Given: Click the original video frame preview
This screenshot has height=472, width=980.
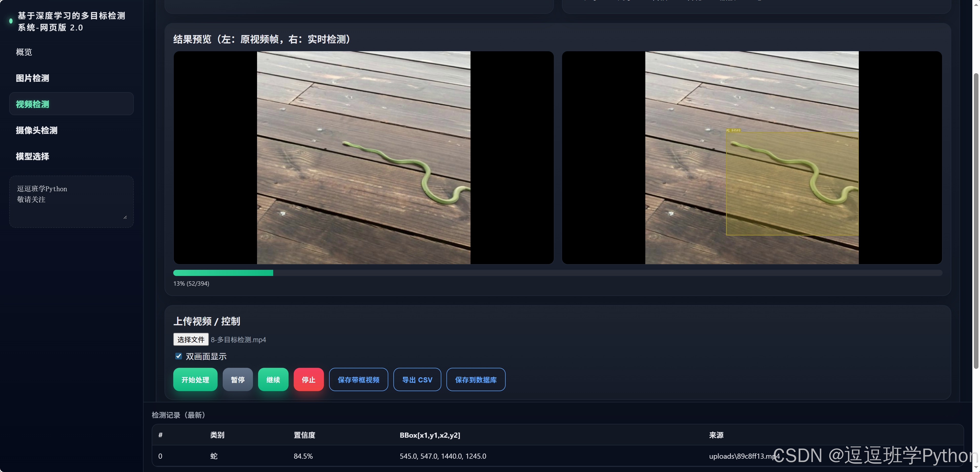Looking at the screenshot, I should click(x=363, y=158).
